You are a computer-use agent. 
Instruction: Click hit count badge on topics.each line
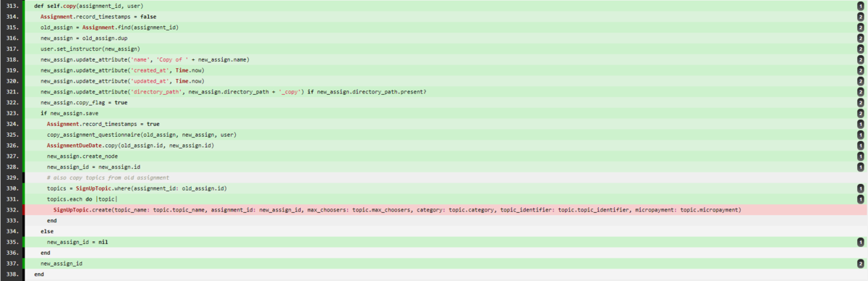pos(860,199)
